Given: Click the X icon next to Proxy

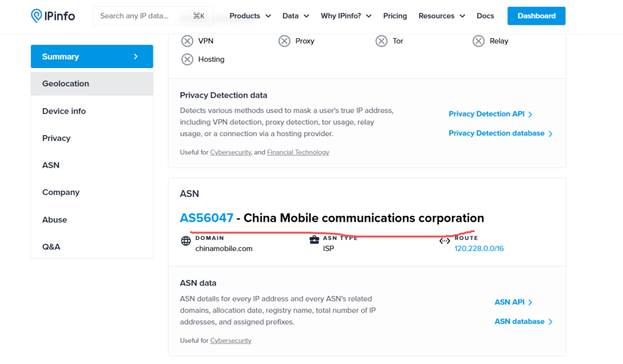Looking at the screenshot, I should point(284,41).
